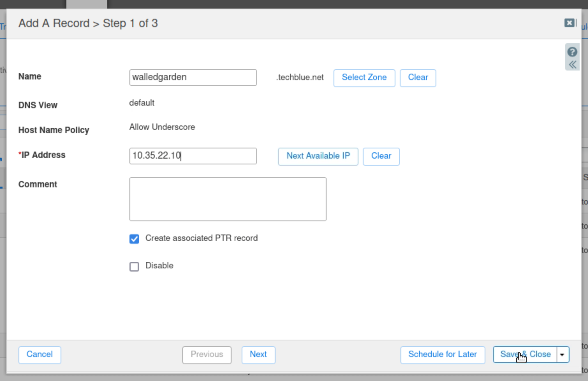The height and width of the screenshot is (381, 588).
Task: Click Save & Close button
Action: coord(525,355)
